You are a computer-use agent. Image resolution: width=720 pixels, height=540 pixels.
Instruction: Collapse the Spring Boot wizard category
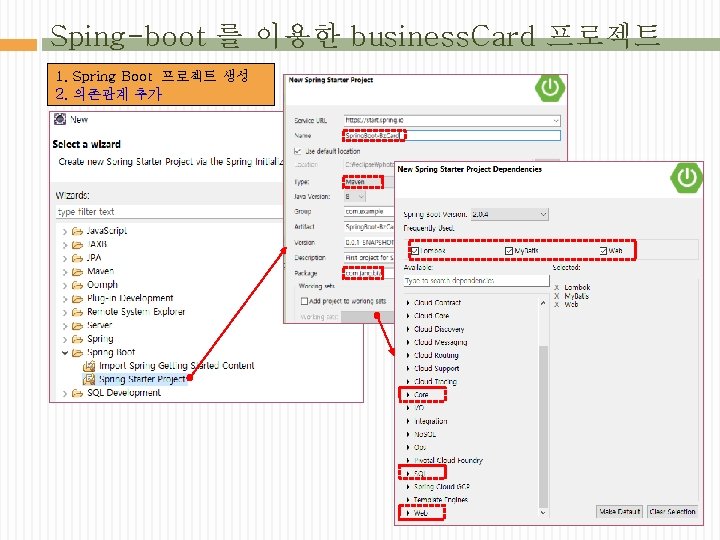65,353
